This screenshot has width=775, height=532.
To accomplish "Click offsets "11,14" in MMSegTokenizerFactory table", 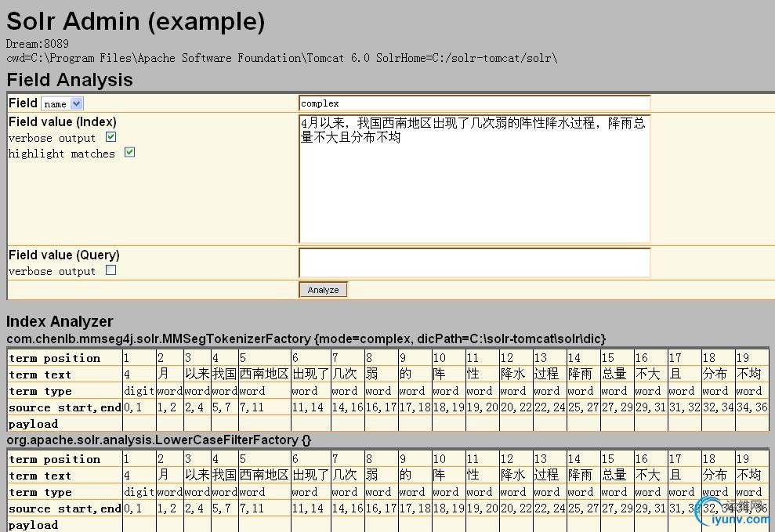I will point(307,407).
